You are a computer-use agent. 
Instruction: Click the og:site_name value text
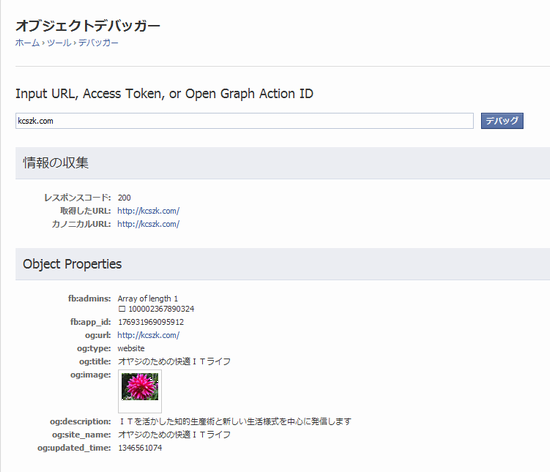pyautogui.click(x=174, y=434)
